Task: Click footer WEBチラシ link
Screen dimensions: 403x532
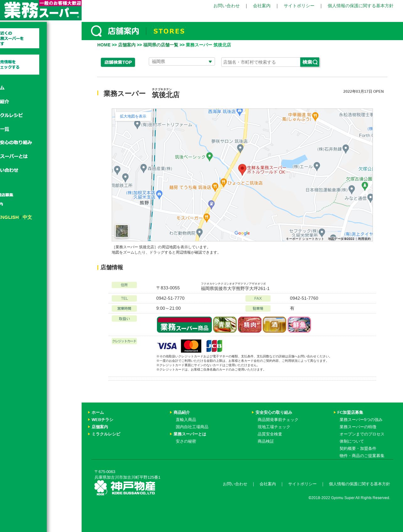Action: click(102, 420)
